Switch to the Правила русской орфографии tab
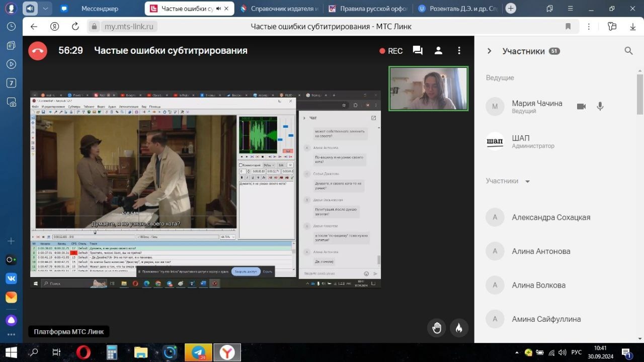The width and height of the screenshot is (644, 362). point(368,9)
